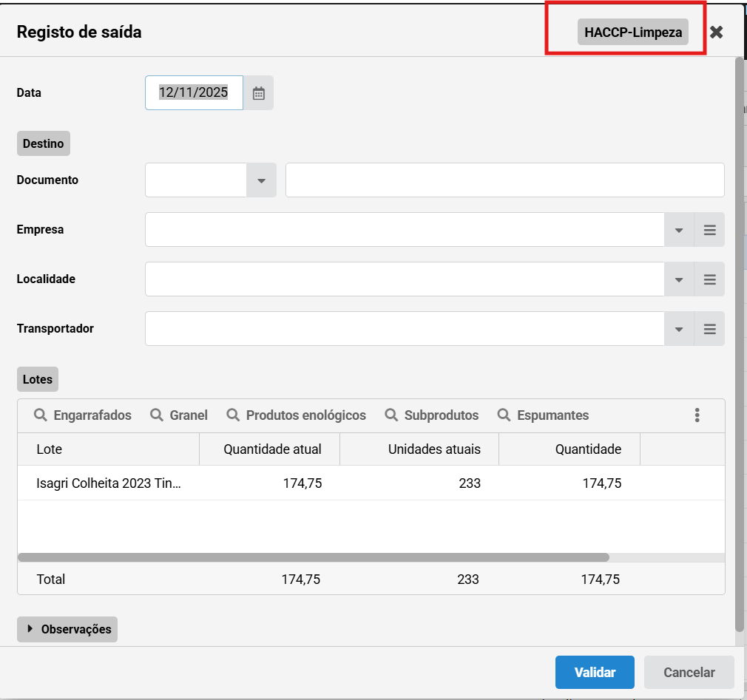Click the Lotes section label
This screenshot has width=747, height=700.
(38, 379)
